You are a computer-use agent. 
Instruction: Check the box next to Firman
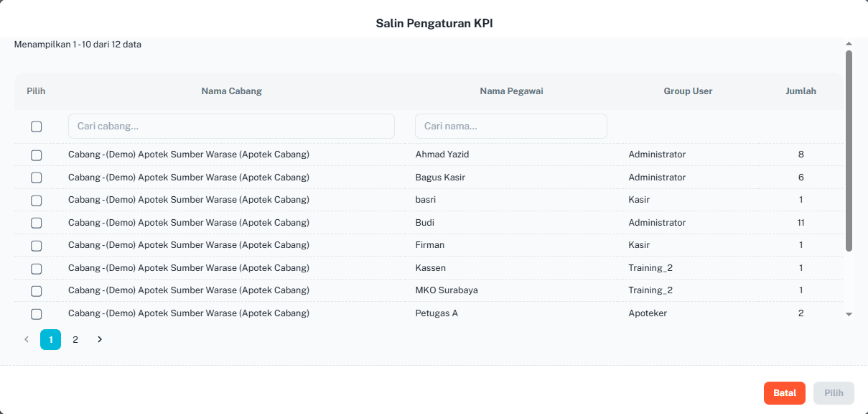tap(37, 245)
